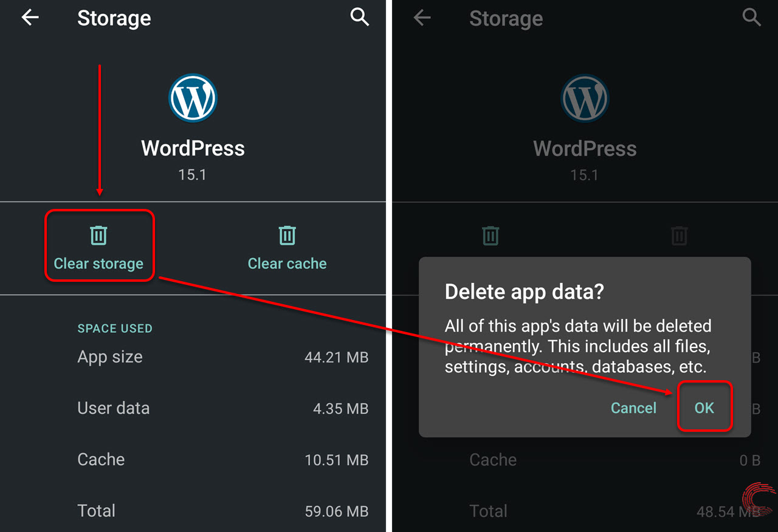The width and height of the screenshot is (778, 532).
Task: Tap the bright WordPress logo
Action: pyautogui.click(x=193, y=98)
